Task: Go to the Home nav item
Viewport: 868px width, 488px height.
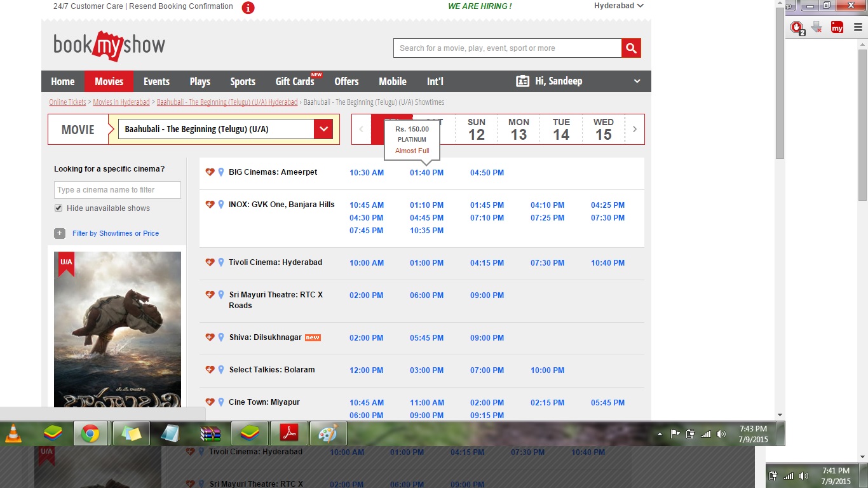Action: click(x=63, y=81)
